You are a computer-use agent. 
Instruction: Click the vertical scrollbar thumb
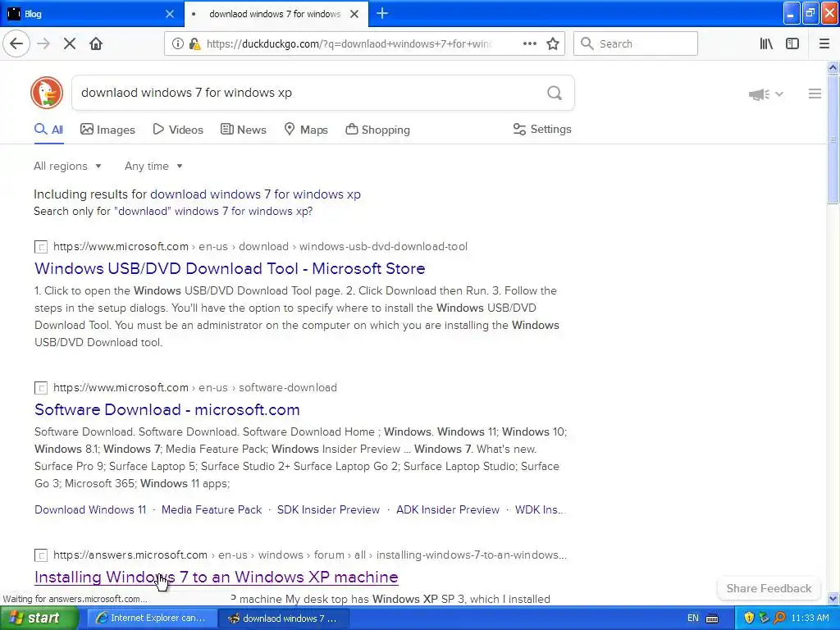pos(833,139)
